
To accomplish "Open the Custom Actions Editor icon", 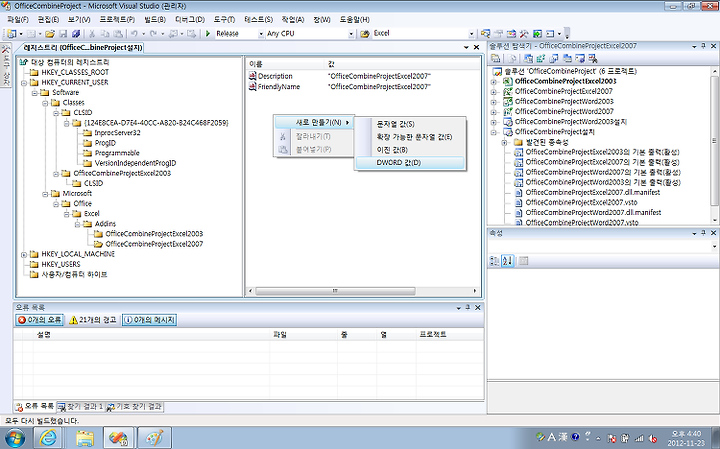I will coord(580,58).
